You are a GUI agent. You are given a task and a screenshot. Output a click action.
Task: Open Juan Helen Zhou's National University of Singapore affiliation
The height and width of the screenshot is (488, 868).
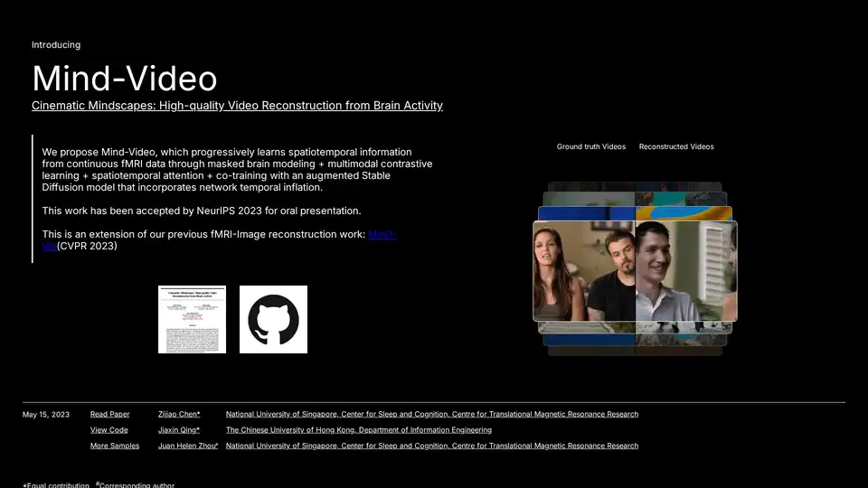click(431, 446)
